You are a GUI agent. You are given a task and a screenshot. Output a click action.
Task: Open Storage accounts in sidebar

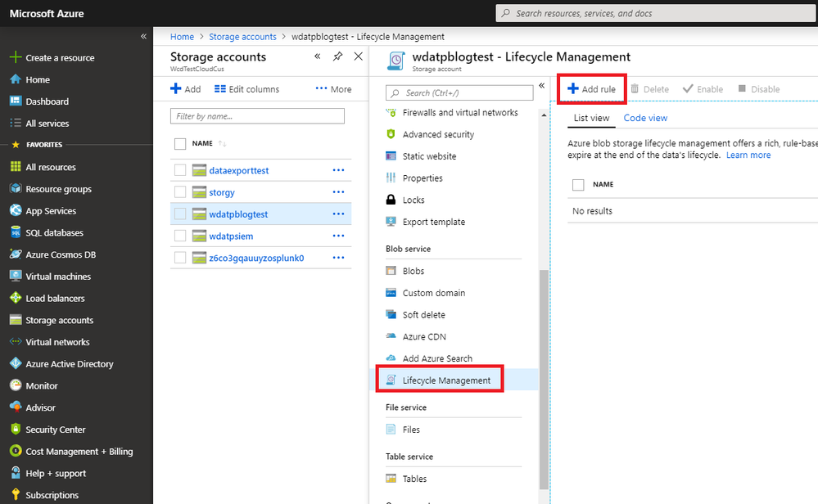60,321
